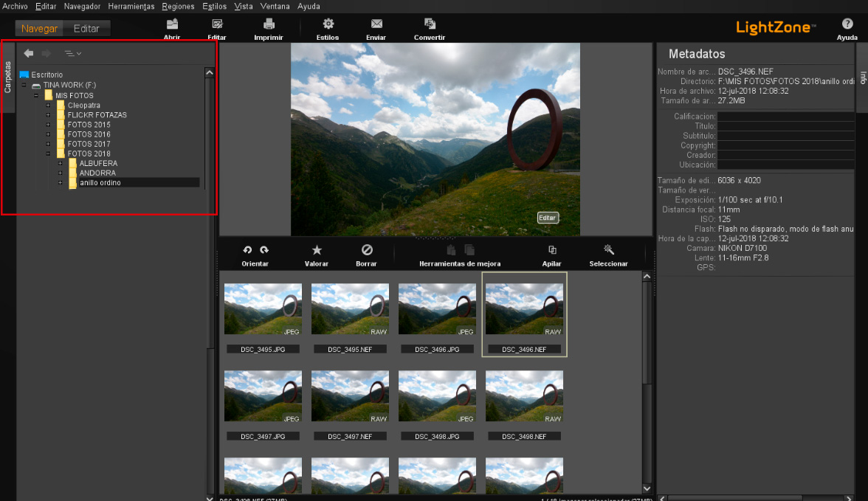Viewport: 868px width, 501px height.
Task: Collapse the FOTOS 2018 folder node
Action: 48,153
